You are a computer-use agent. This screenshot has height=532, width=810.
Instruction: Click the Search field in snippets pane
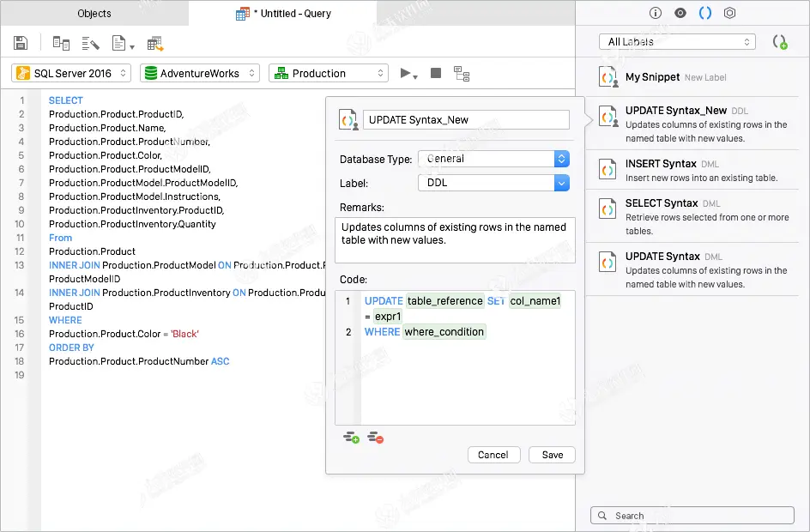[692, 516]
